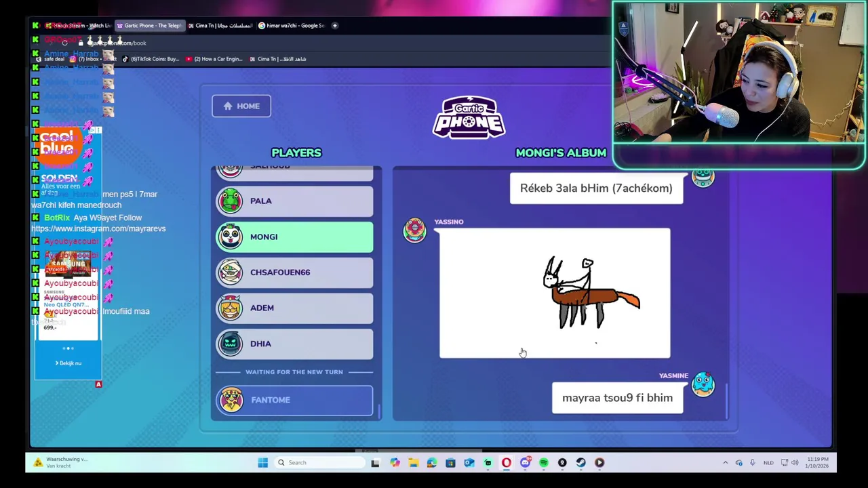Open YASSINO's horse drawing
The image size is (868, 488).
pyautogui.click(x=555, y=293)
